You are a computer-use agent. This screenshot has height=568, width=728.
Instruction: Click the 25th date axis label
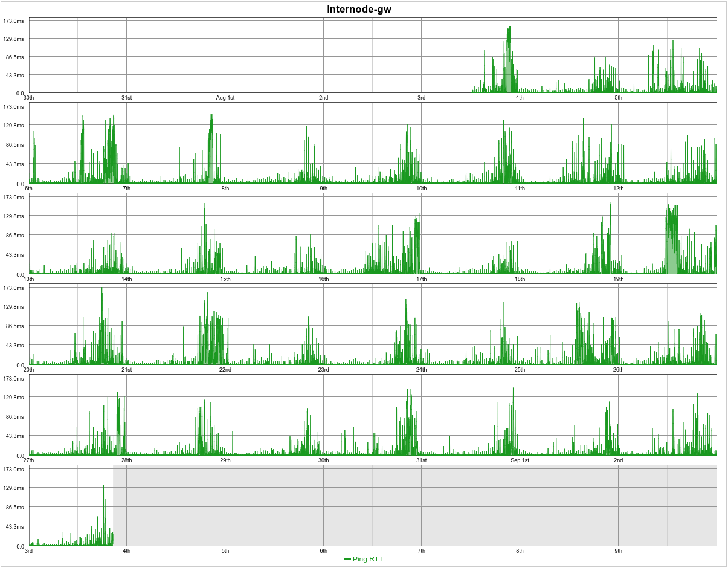(520, 370)
